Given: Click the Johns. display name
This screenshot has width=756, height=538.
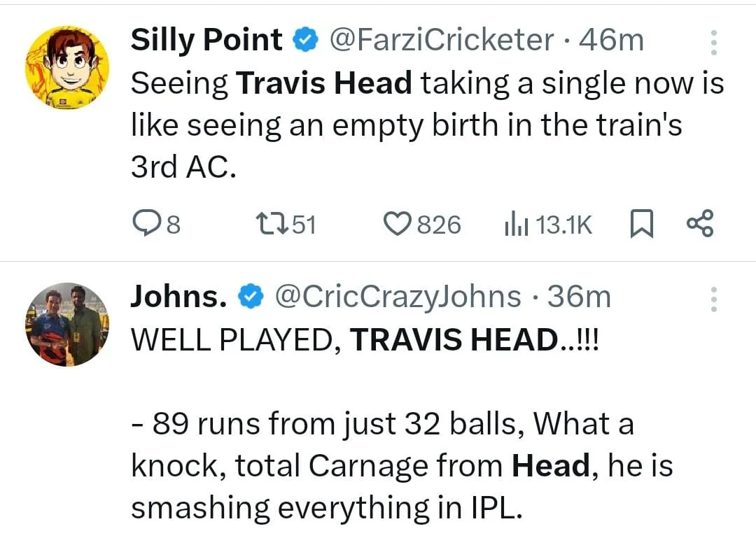Looking at the screenshot, I should (x=179, y=297).
